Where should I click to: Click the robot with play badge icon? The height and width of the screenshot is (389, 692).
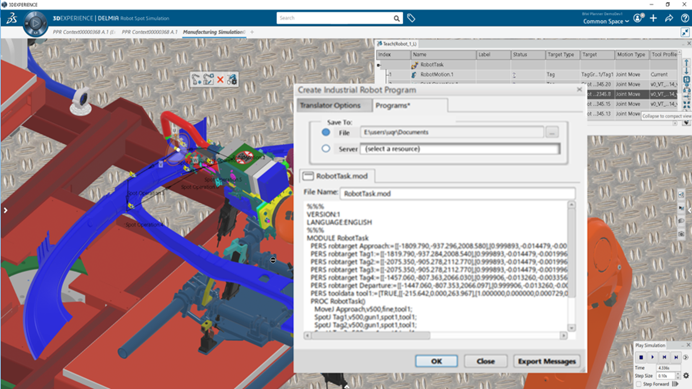coord(208,79)
